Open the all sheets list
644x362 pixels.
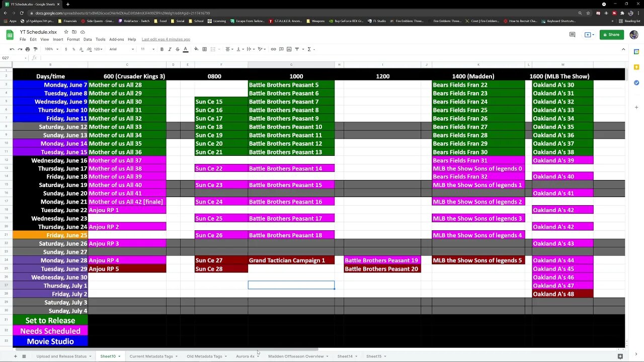(24, 356)
